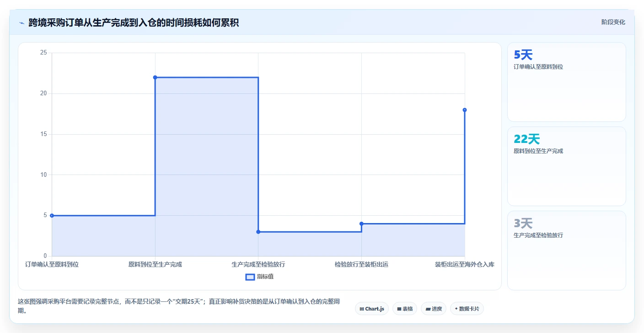Click the card caption 订单确认至原料到位
Screen dimensions: 644x333
538,67
